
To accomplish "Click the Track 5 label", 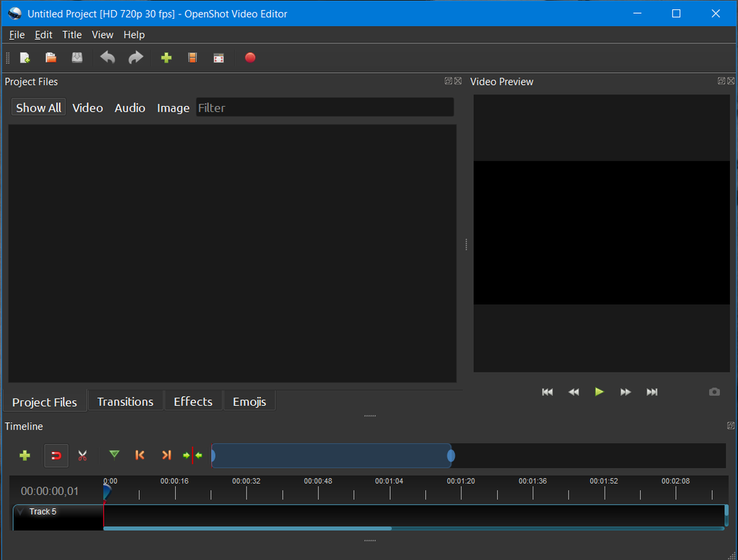I will coord(43,512).
